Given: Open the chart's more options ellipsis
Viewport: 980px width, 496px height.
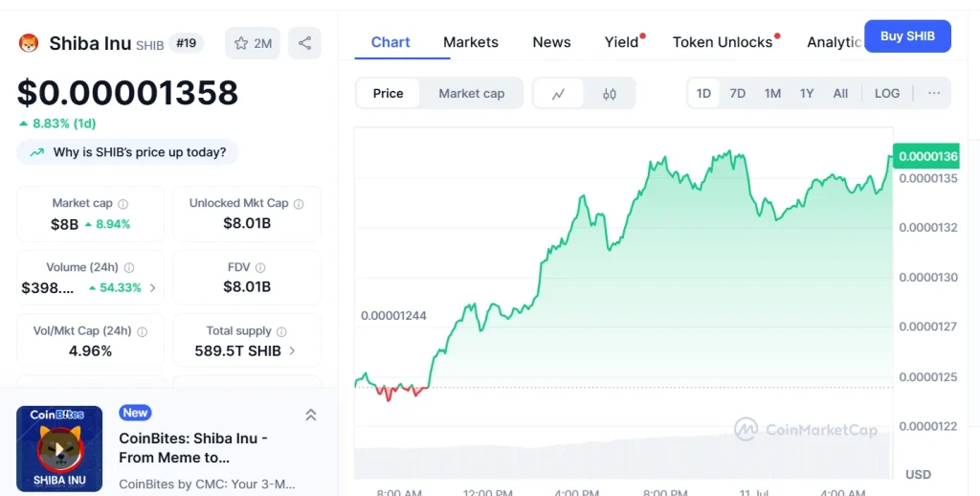Looking at the screenshot, I should [934, 93].
